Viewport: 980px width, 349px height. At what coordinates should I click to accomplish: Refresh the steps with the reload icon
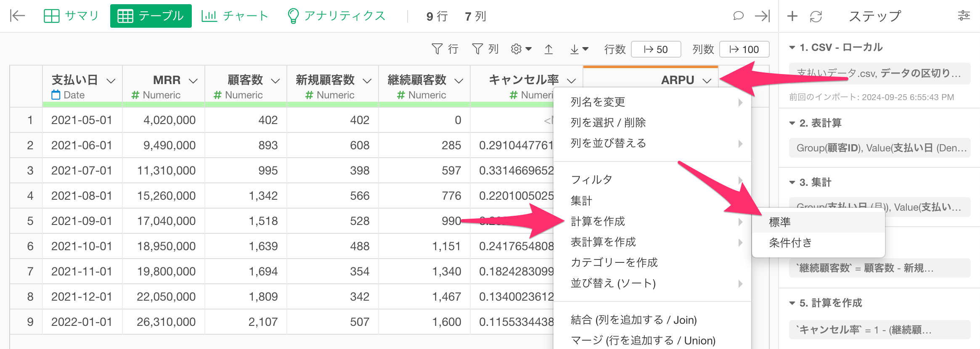(x=816, y=16)
